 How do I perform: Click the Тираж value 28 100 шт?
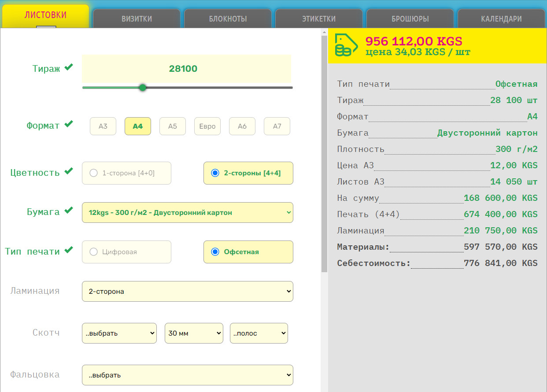[514, 100]
